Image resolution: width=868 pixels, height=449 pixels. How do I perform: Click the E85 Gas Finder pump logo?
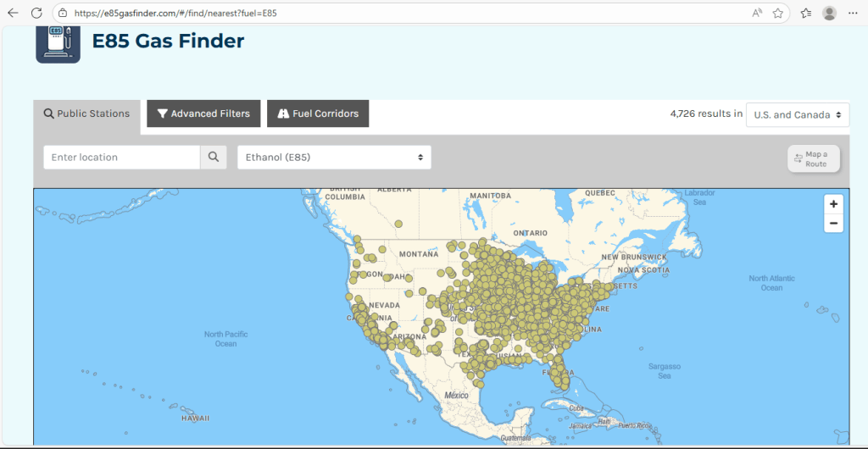(58, 42)
